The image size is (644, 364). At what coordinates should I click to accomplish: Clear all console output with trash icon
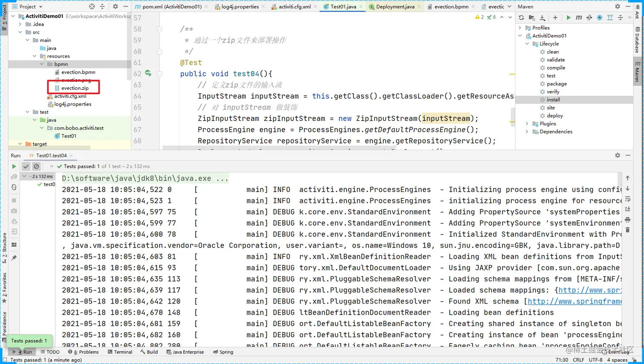[x=627, y=230]
